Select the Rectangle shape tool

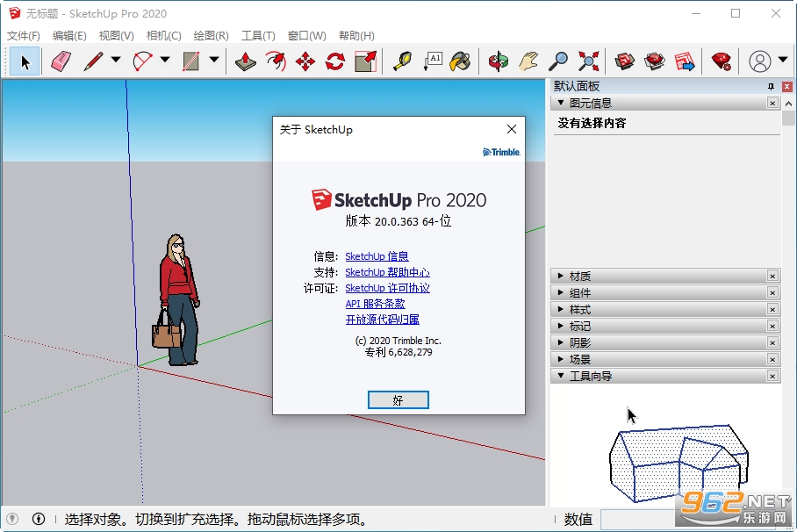pyautogui.click(x=191, y=61)
